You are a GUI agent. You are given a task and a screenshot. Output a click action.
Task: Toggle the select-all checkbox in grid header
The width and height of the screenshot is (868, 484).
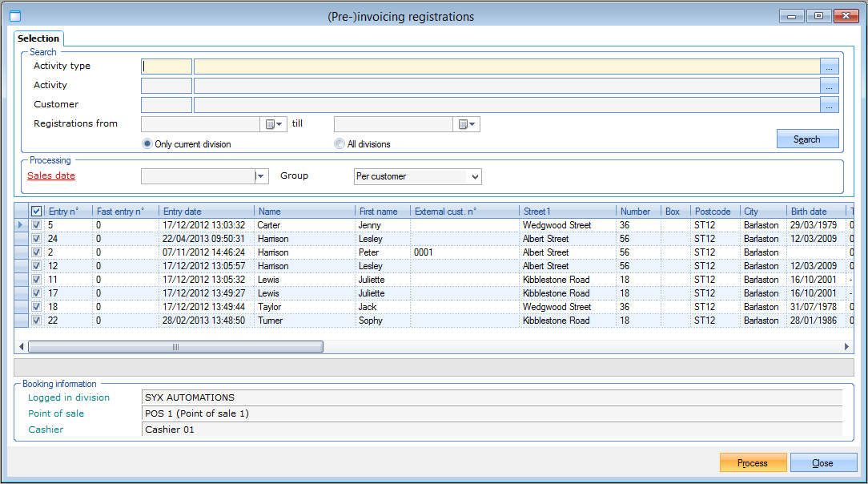[36, 212]
